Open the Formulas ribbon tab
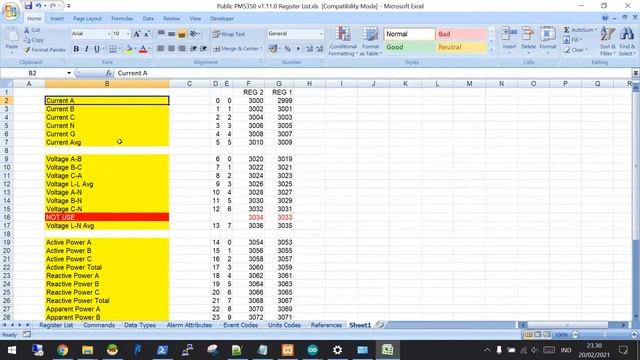 coord(122,18)
